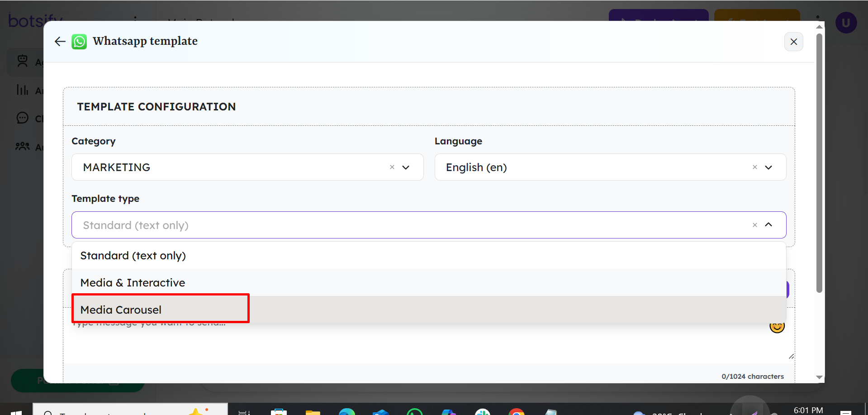Open the Category box showing MARKETING
868x415 pixels.
point(247,167)
